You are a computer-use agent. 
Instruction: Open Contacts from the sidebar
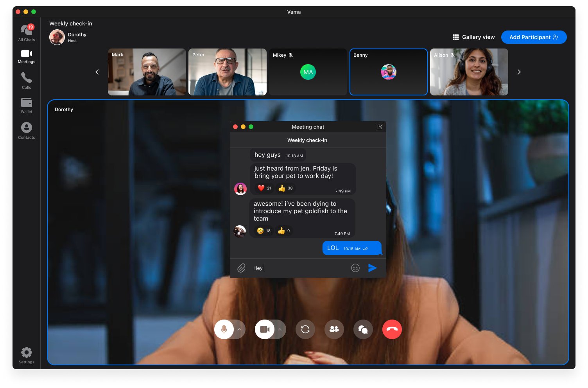point(27,131)
